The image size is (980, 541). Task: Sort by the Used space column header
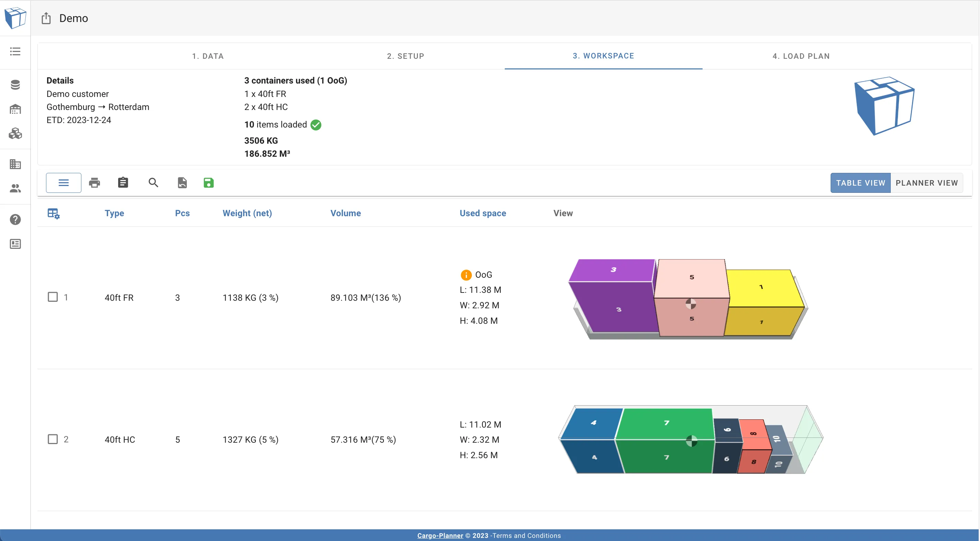click(482, 213)
